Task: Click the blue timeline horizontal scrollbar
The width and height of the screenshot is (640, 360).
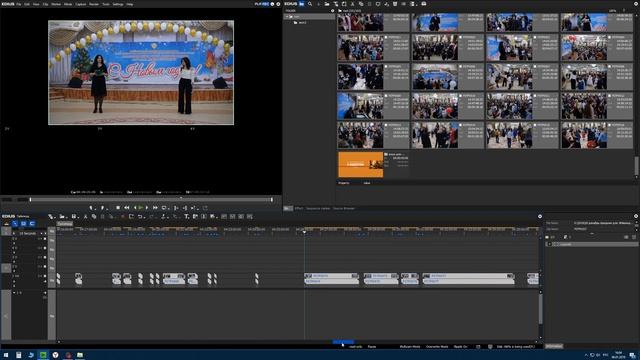Action: coord(343,342)
